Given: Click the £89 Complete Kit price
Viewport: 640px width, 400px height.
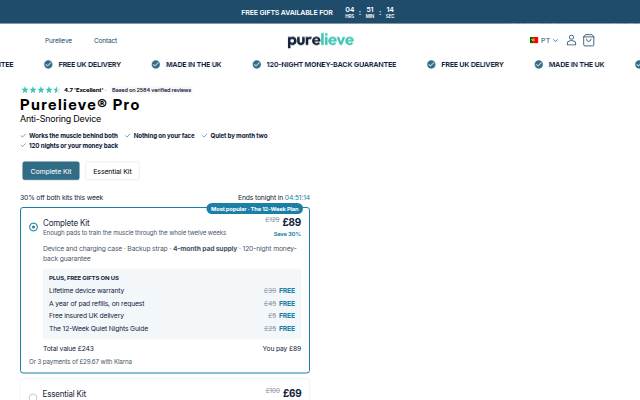Looking at the screenshot, I should coord(292,222).
